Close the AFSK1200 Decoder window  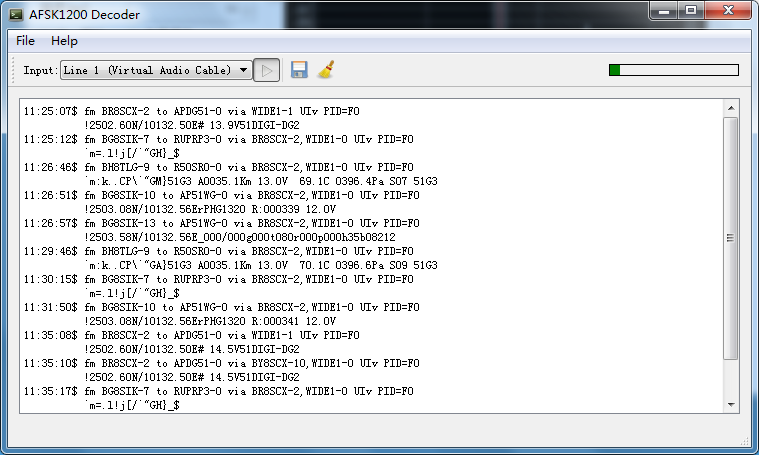click(x=728, y=11)
